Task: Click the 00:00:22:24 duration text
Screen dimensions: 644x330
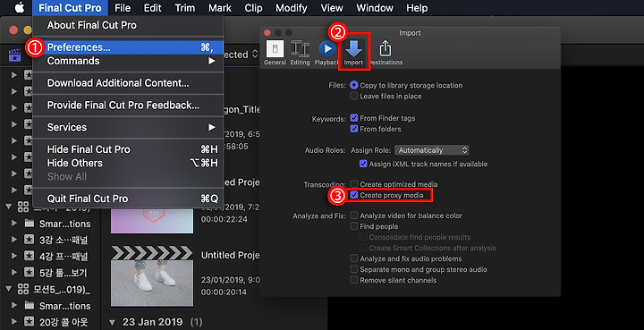Action: coord(224,220)
